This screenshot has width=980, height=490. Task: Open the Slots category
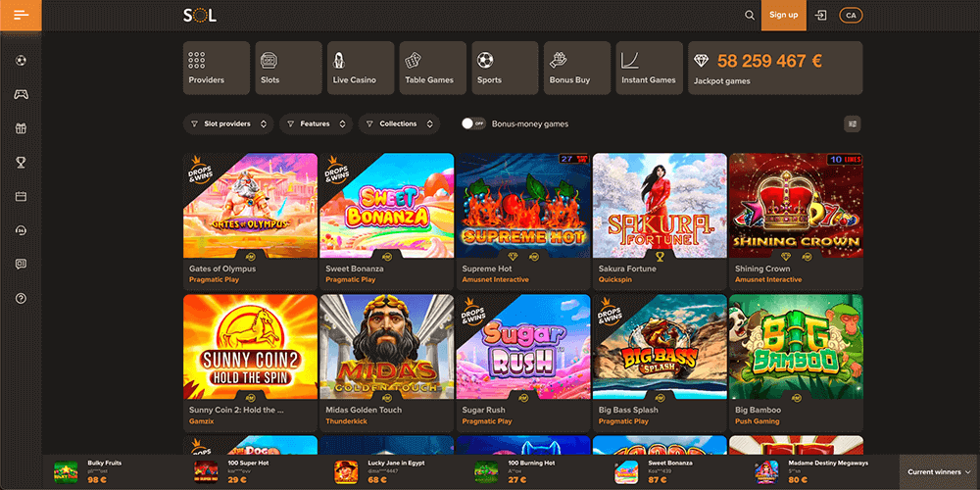(288, 69)
